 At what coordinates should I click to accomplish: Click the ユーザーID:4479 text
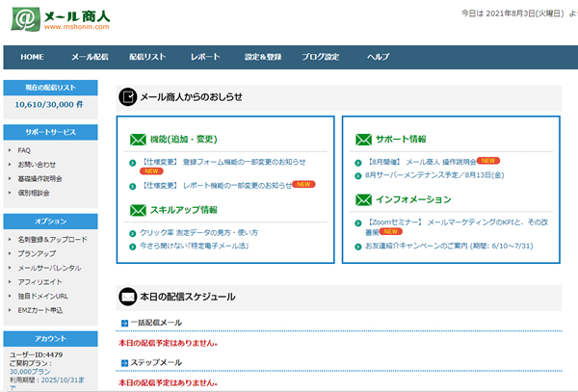(x=37, y=354)
